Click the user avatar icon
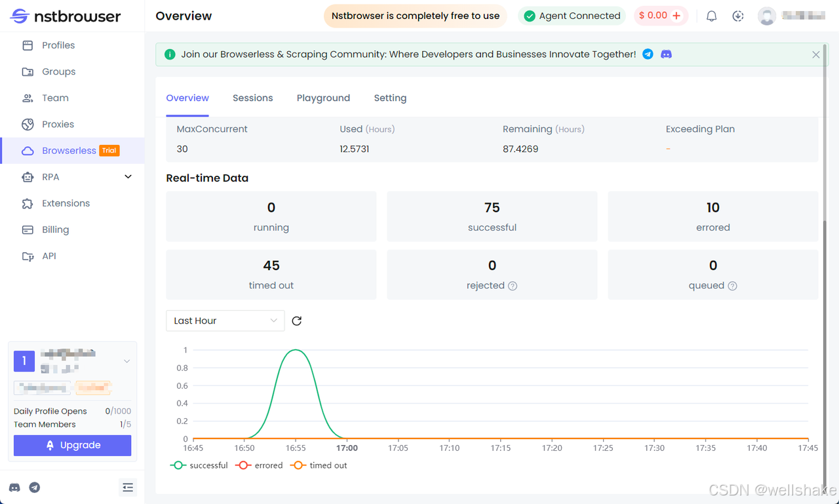839x504 pixels. point(767,16)
